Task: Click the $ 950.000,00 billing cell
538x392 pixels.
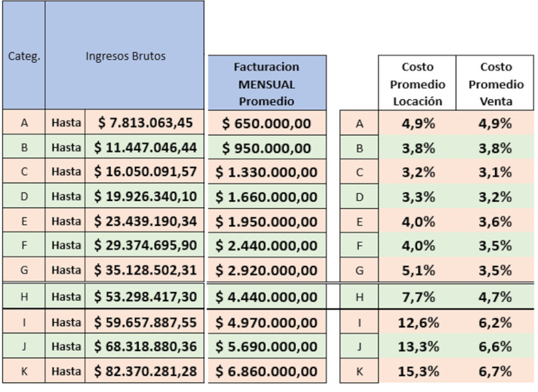Action: [267, 148]
